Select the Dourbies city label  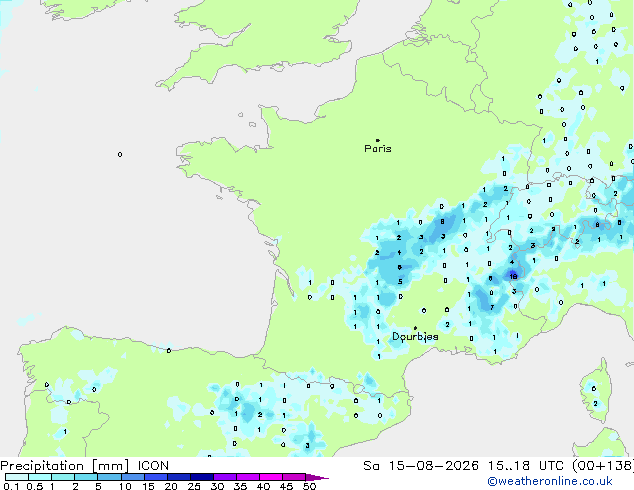(415, 337)
